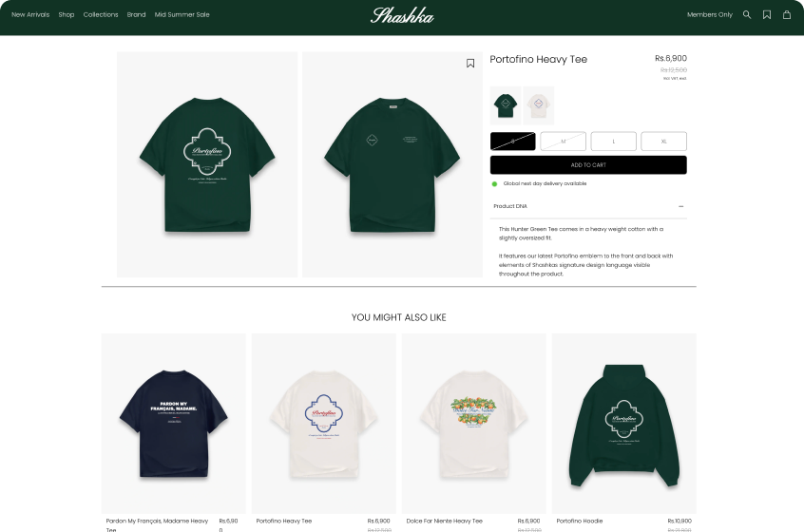Open the Portofino Hoodie product thumbnail

[x=624, y=424]
